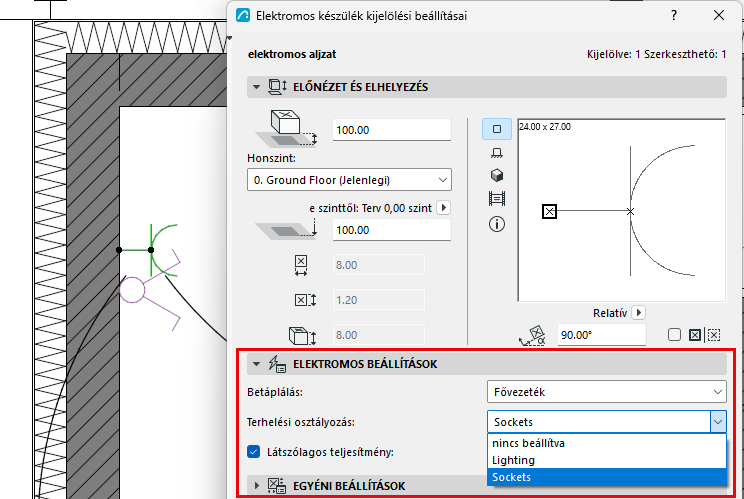
Task: Click the width dimension icon
Action: coord(301,265)
